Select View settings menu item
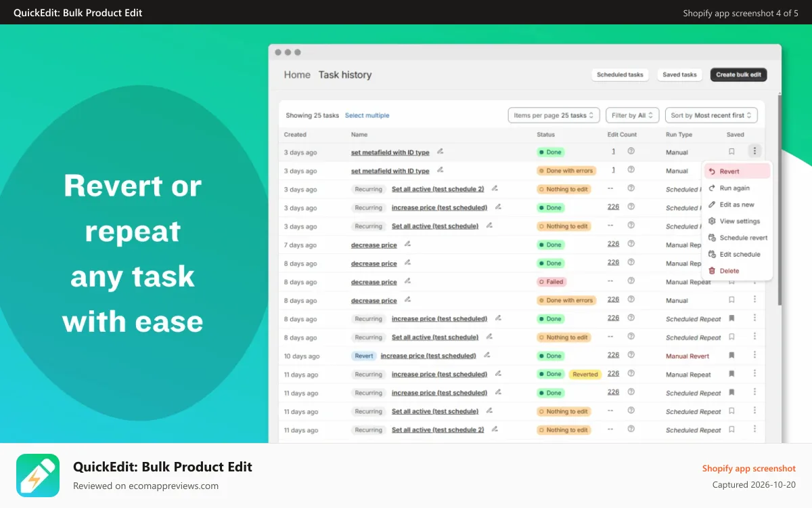The height and width of the screenshot is (508, 812). pyautogui.click(x=738, y=221)
